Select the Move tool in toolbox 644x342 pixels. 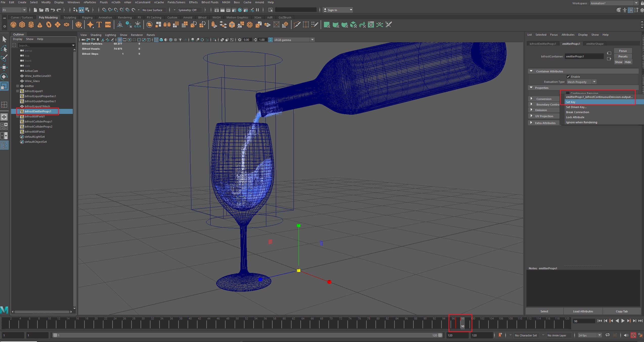coord(4,67)
